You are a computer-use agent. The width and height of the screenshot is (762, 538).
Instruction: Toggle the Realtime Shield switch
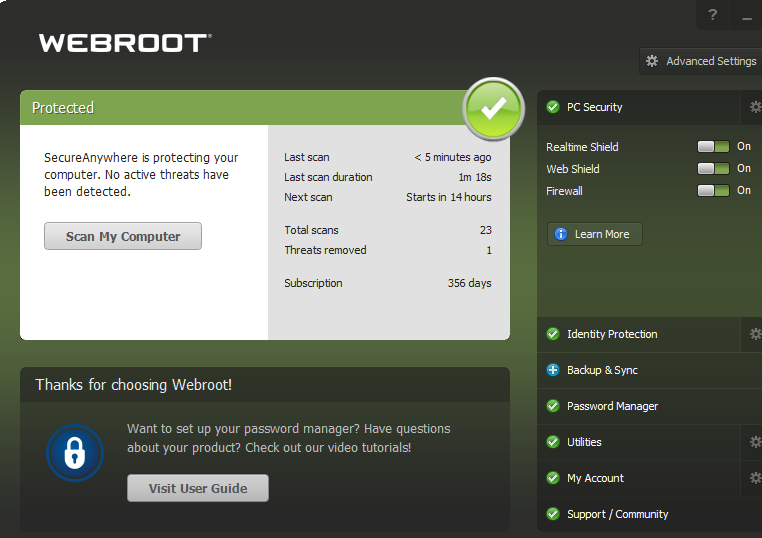tap(713, 147)
